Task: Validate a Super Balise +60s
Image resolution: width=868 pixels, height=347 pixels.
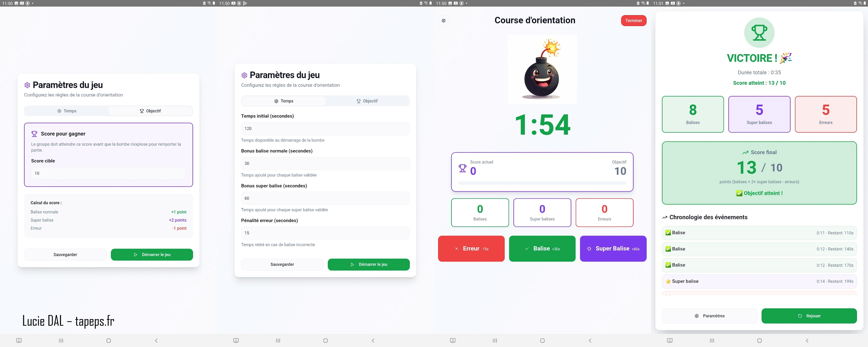Action: (613, 249)
